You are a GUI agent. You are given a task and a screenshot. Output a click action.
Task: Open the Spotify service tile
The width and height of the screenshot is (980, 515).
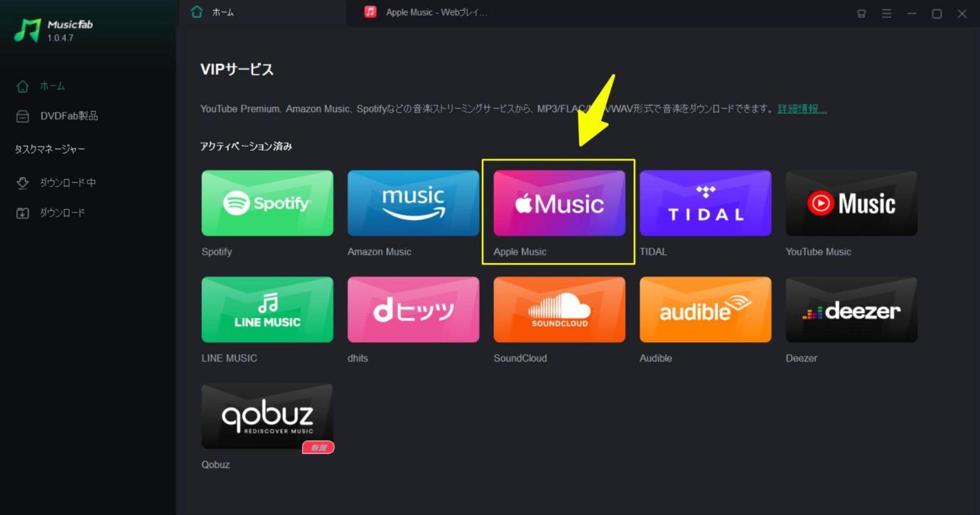[267, 203]
